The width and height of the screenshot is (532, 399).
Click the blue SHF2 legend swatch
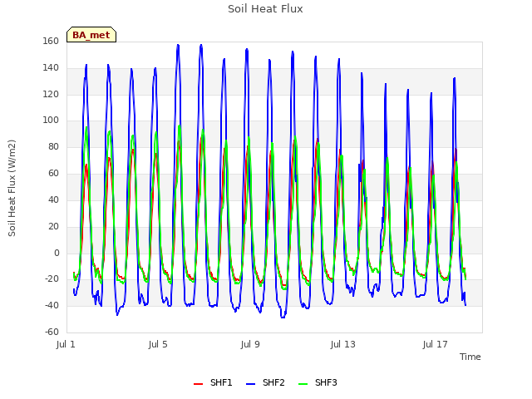(x=250, y=384)
